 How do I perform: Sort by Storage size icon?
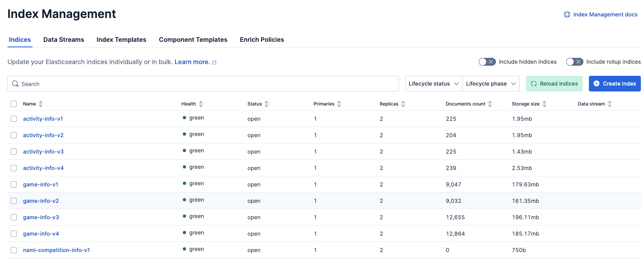coord(544,104)
